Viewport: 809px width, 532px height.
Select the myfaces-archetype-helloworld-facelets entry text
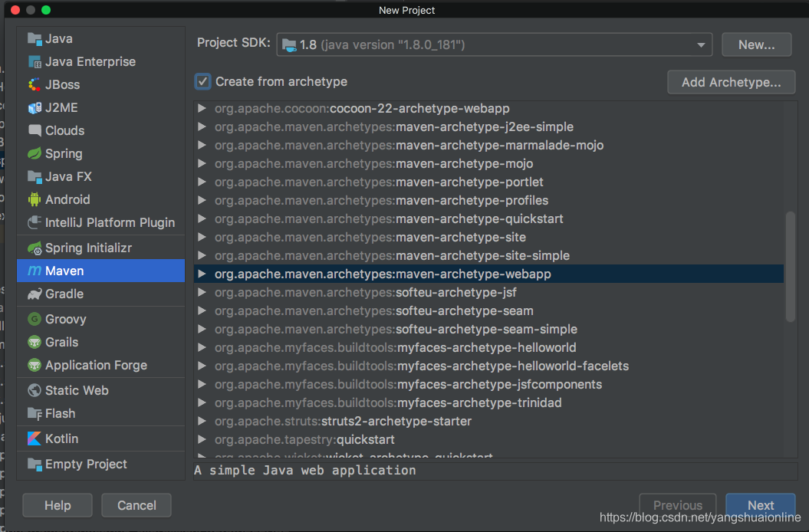[x=422, y=366]
